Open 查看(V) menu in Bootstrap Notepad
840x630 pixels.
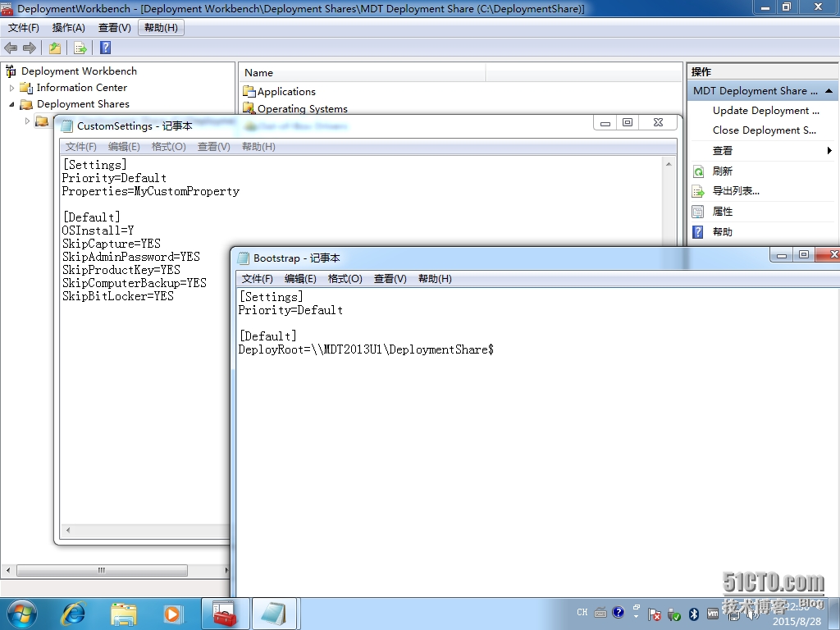[x=390, y=279]
